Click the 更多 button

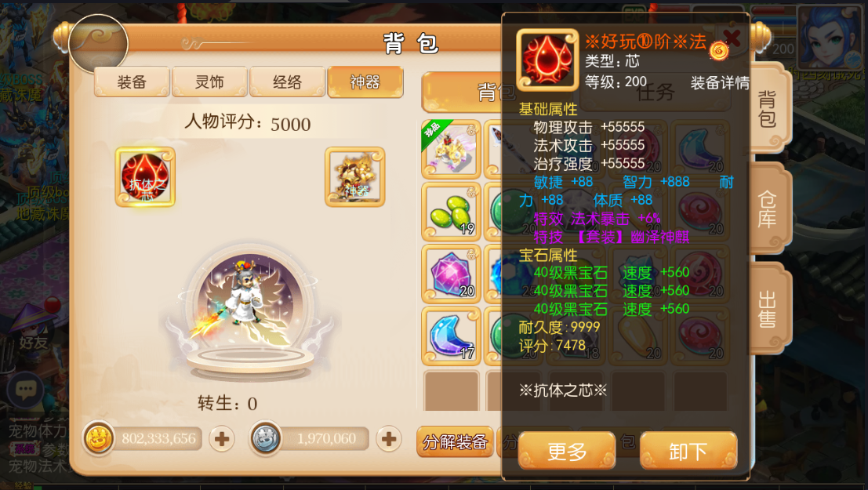click(567, 452)
